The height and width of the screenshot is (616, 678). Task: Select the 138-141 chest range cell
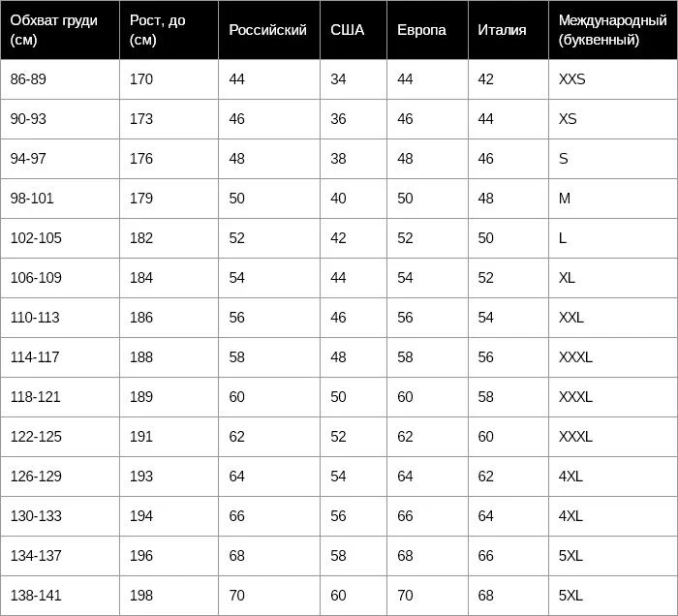60,596
